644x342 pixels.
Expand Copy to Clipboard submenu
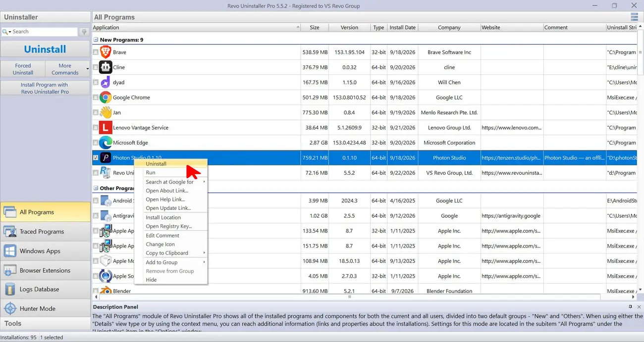204,253
